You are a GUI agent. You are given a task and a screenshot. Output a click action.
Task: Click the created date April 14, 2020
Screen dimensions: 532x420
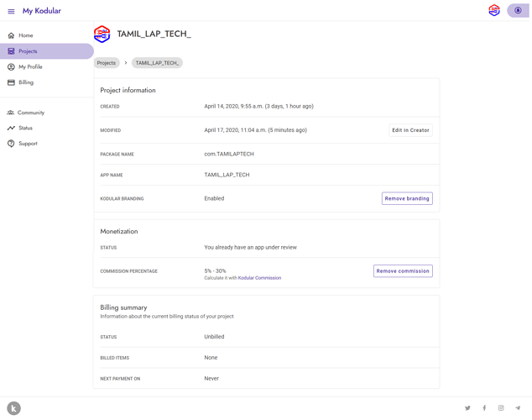tap(259, 107)
